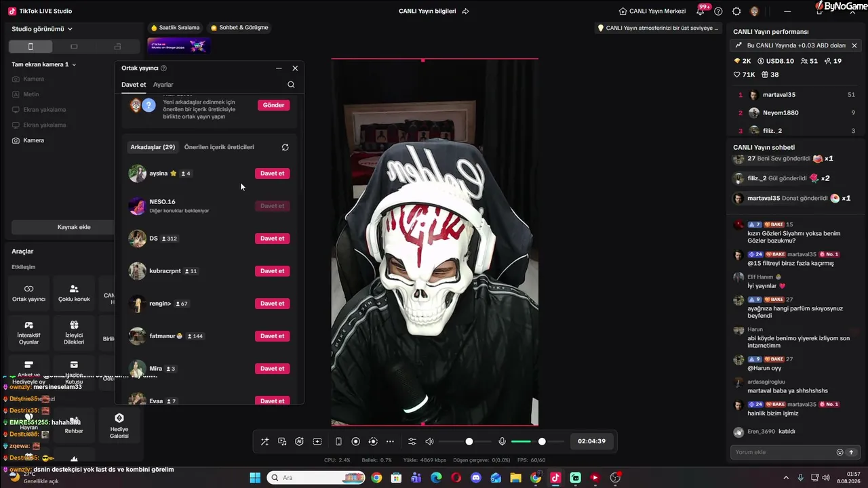
Task: Open martaval35 in the ranking list
Action: (796, 95)
